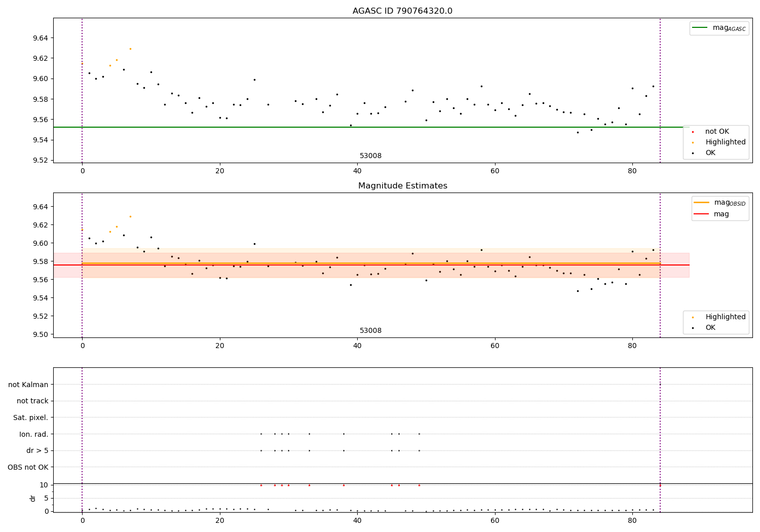Click the '10' tick label on dr axis
760x532 pixels.
[x=44, y=485]
